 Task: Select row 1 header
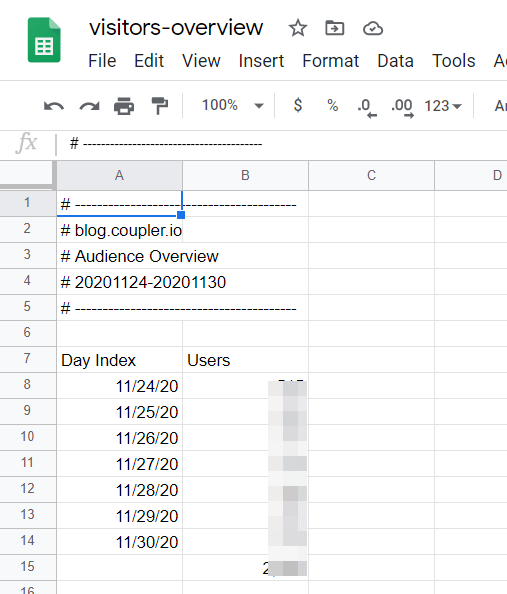click(28, 203)
